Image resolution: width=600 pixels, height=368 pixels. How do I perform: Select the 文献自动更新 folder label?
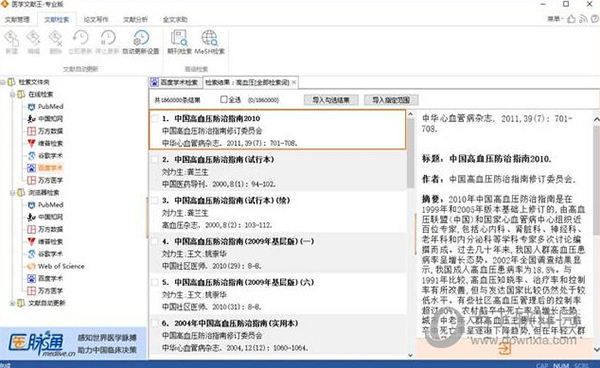point(47,303)
